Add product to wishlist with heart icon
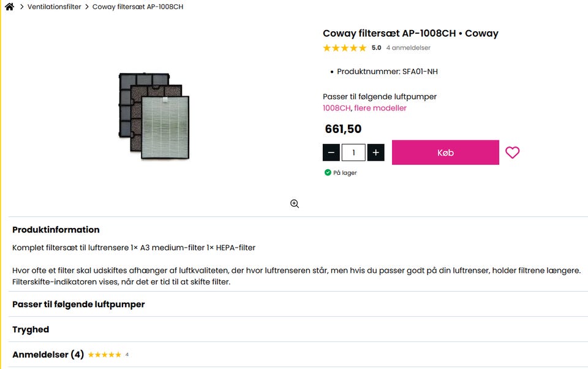 pos(513,153)
